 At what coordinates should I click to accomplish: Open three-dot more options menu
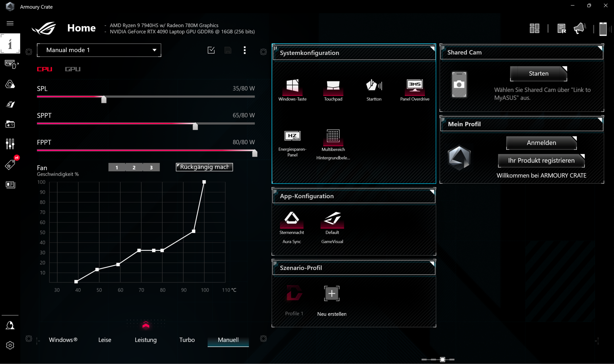click(245, 50)
